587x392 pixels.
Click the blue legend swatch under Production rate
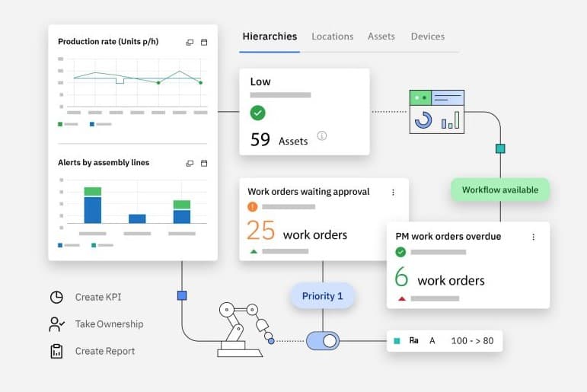click(x=91, y=124)
